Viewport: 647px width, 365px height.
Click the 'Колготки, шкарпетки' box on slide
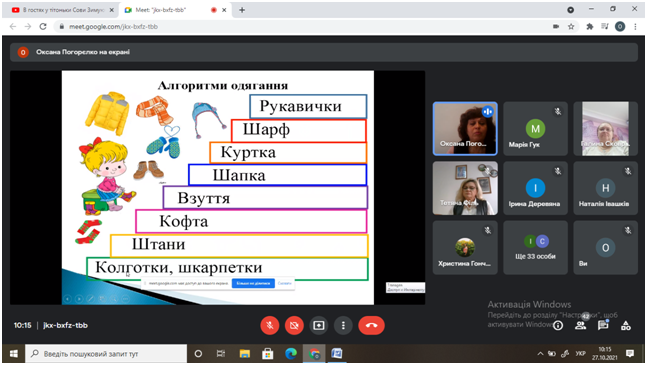227,268
